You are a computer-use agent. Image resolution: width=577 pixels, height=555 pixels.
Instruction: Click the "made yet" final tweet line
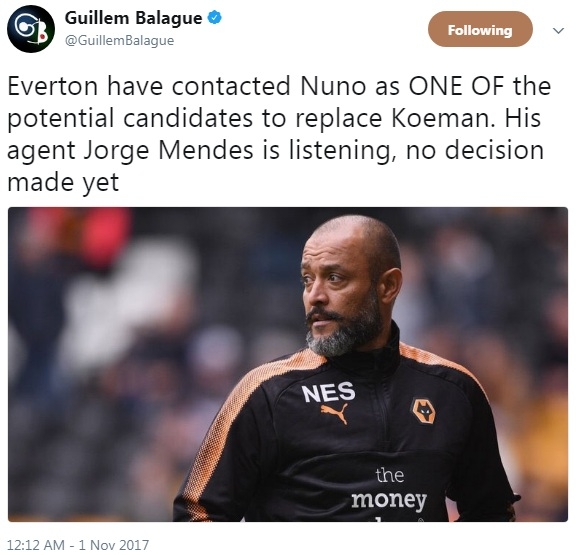click(63, 182)
